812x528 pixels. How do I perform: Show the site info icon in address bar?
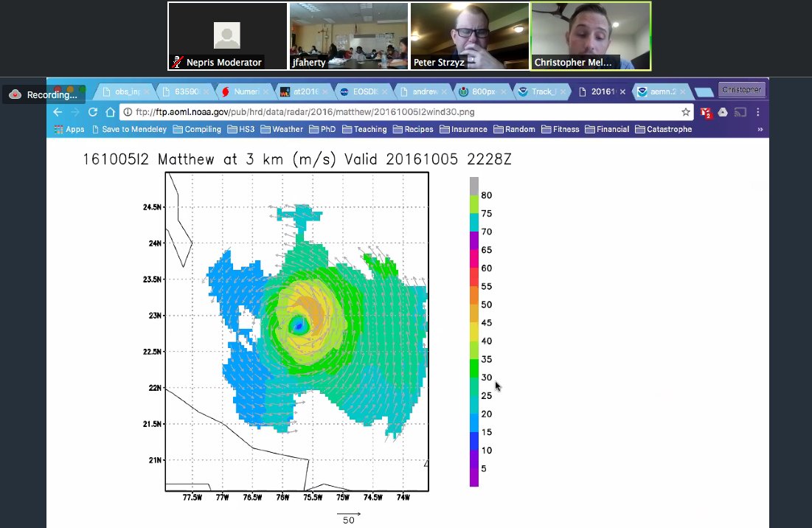[x=128, y=112]
